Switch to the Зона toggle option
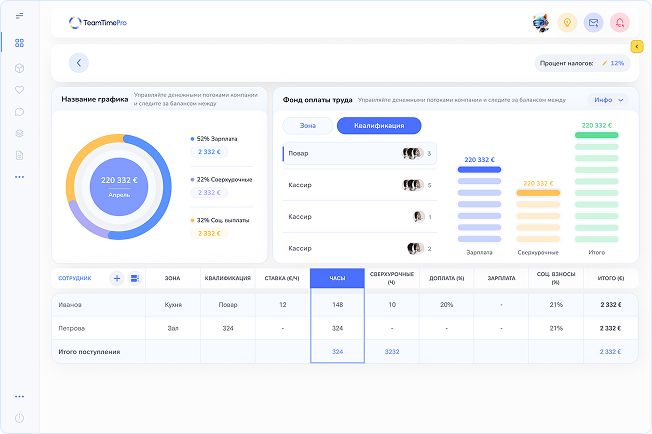 307,125
